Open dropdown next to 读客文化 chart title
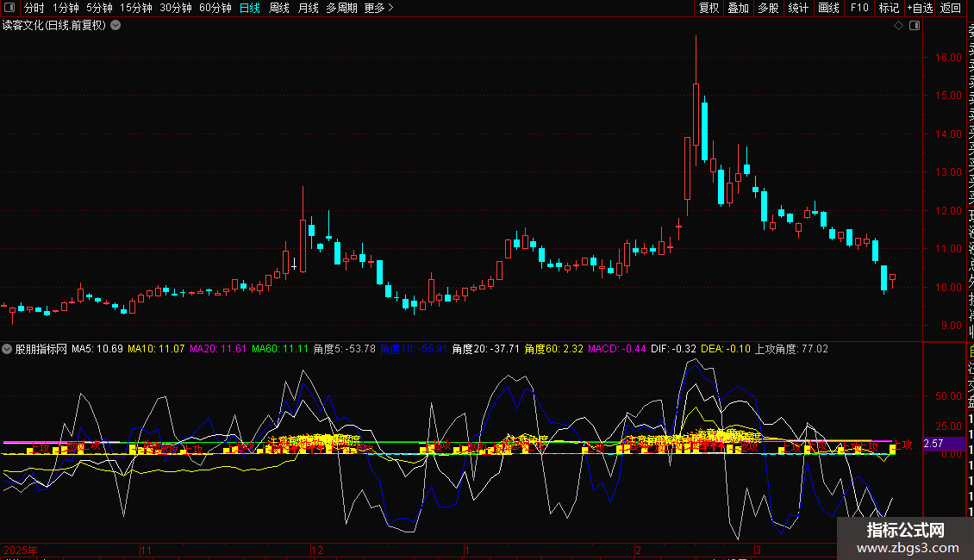 click(x=116, y=26)
